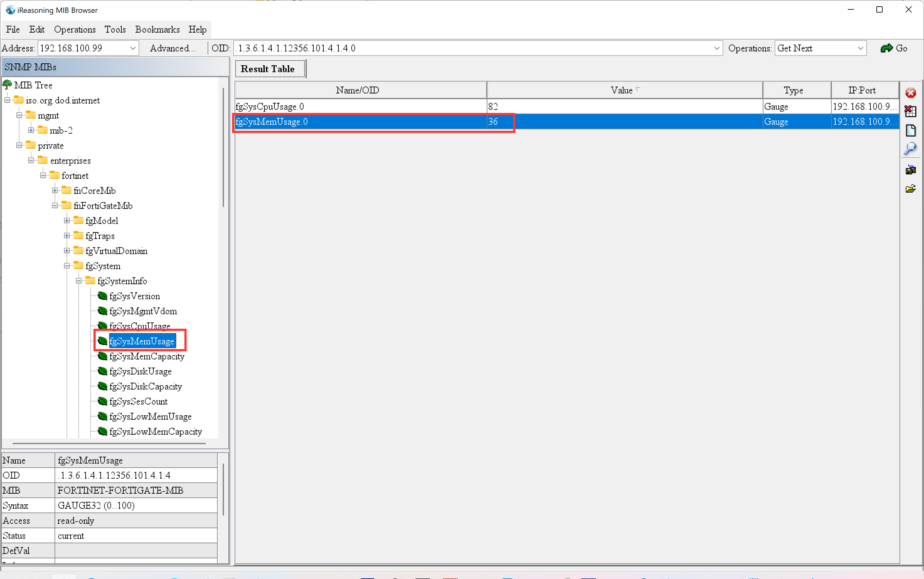Select the fgSysDiskUsage leaf node

[140, 371]
